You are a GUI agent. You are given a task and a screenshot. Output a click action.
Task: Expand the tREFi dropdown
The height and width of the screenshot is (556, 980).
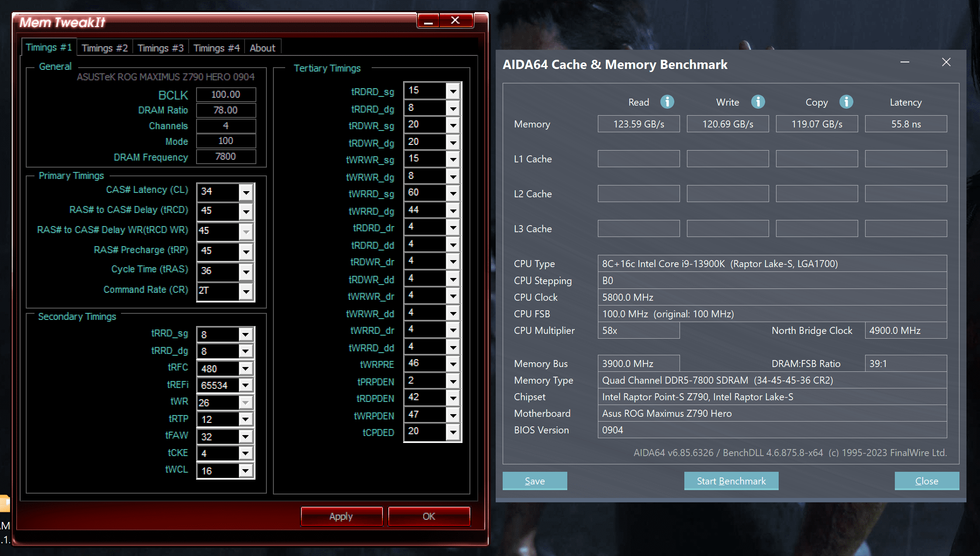click(246, 385)
